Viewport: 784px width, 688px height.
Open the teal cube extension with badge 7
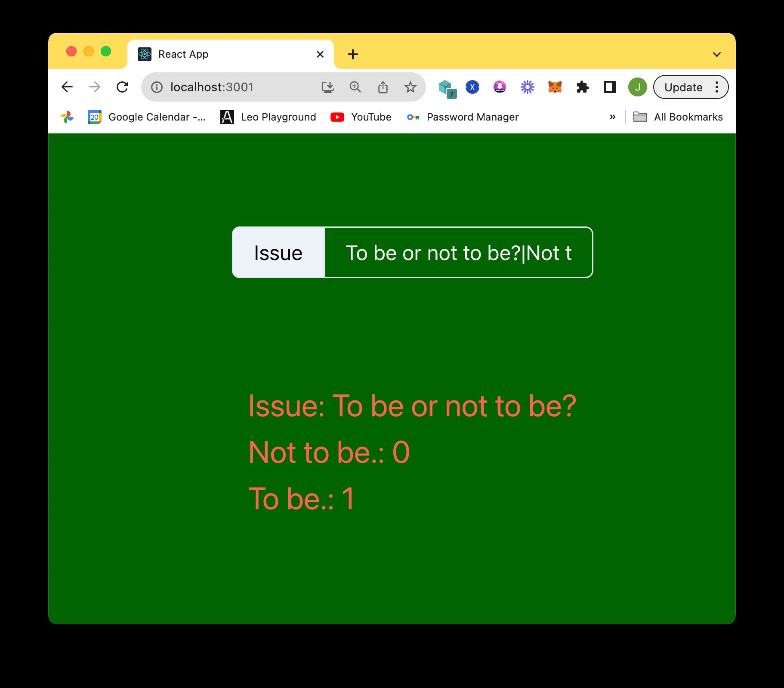coord(447,89)
